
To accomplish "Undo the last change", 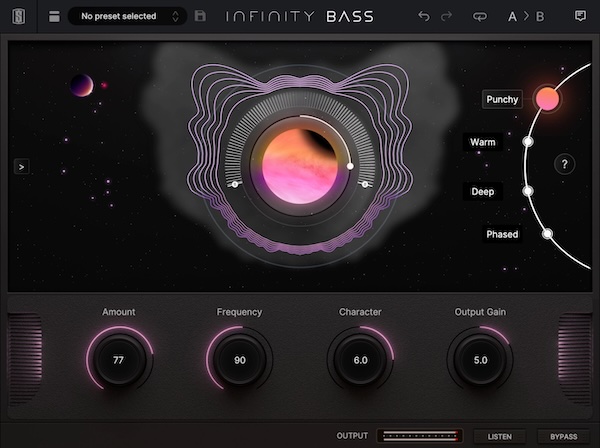I will click(x=424, y=16).
